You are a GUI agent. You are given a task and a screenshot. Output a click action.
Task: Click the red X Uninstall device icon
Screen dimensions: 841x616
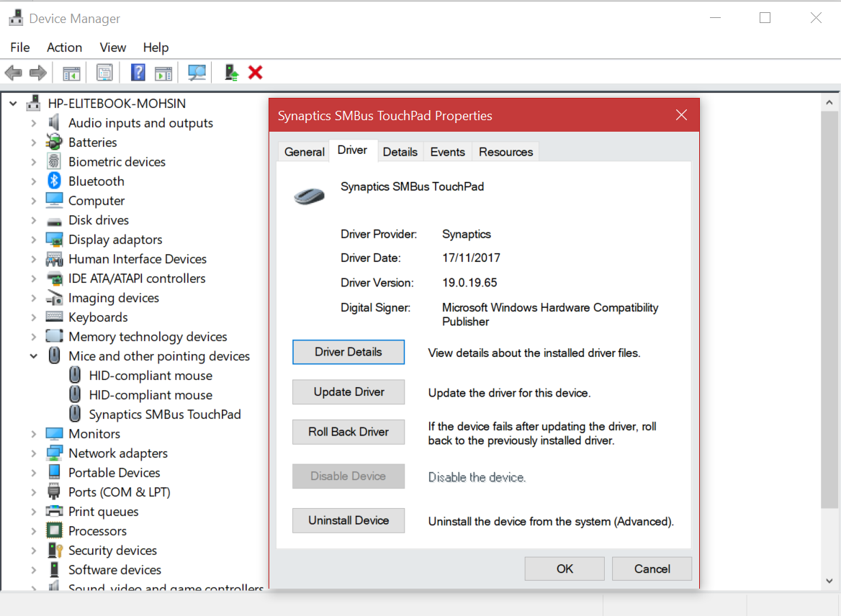(256, 72)
